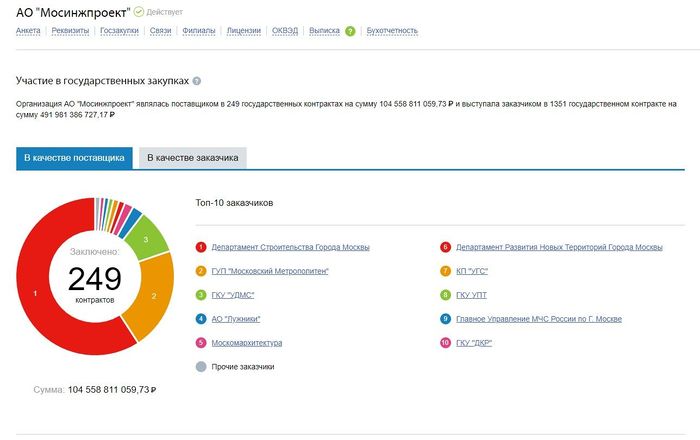700x440 pixels.
Task: Click pink legend marker number 5
Action: click(x=201, y=343)
